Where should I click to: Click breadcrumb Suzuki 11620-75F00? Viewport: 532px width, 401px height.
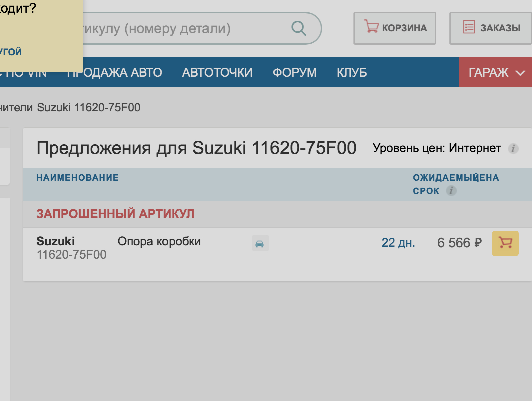[89, 108]
